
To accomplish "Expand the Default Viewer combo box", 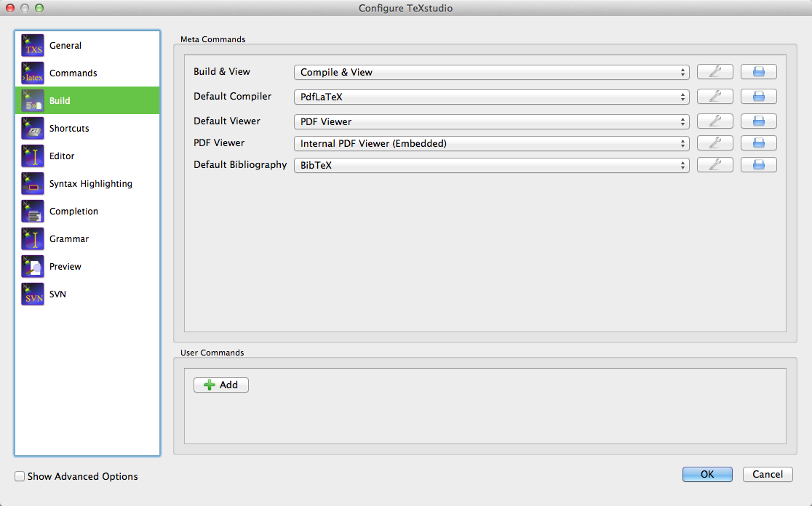I will point(491,121).
